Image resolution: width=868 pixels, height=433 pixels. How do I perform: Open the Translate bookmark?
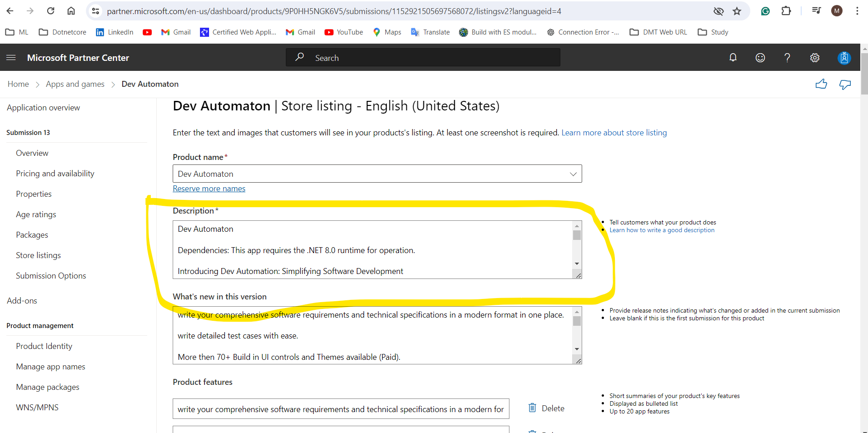click(x=430, y=32)
